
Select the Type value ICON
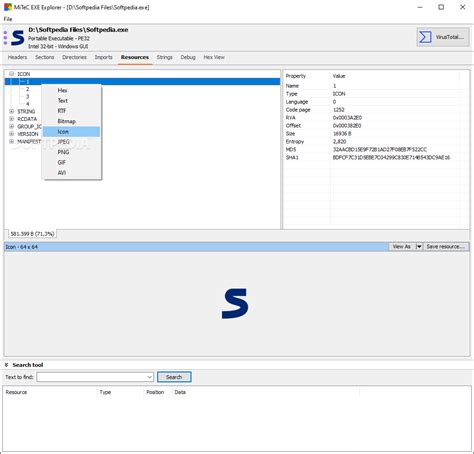coord(339,94)
